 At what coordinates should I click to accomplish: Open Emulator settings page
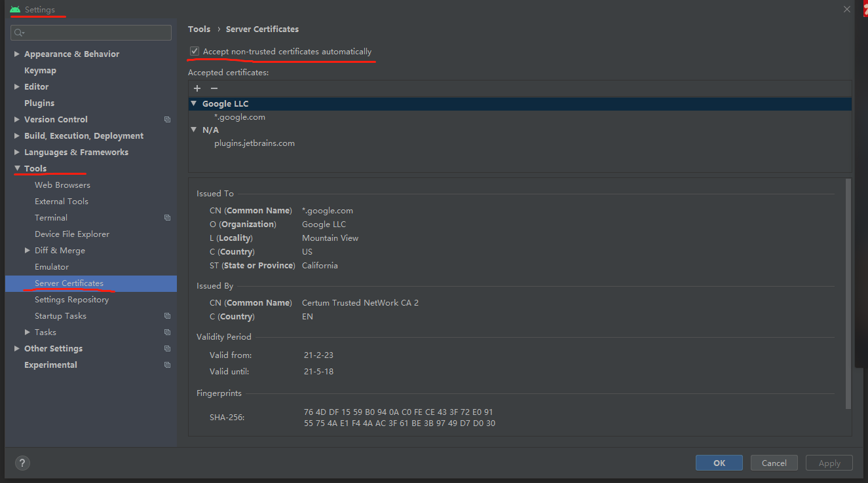coord(52,267)
